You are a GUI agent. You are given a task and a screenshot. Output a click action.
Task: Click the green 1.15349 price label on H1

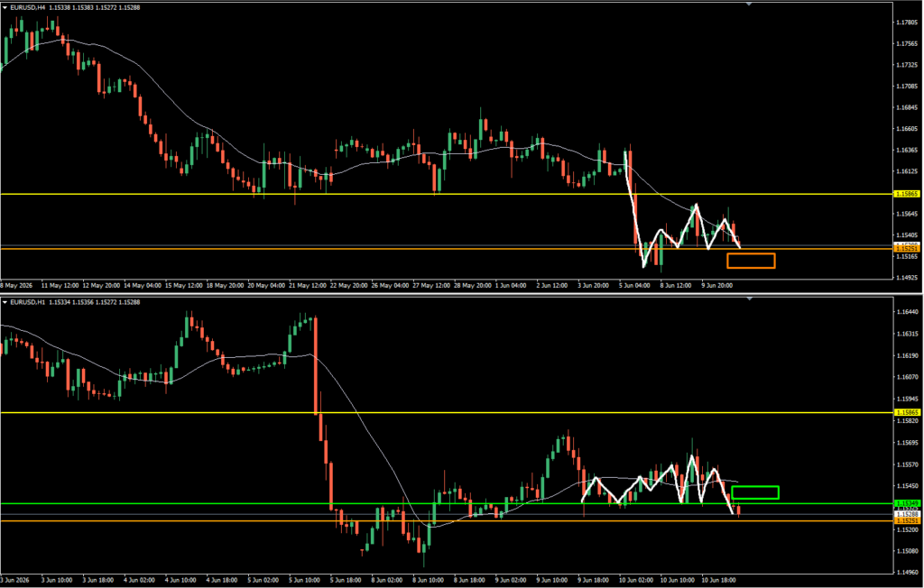point(907,503)
